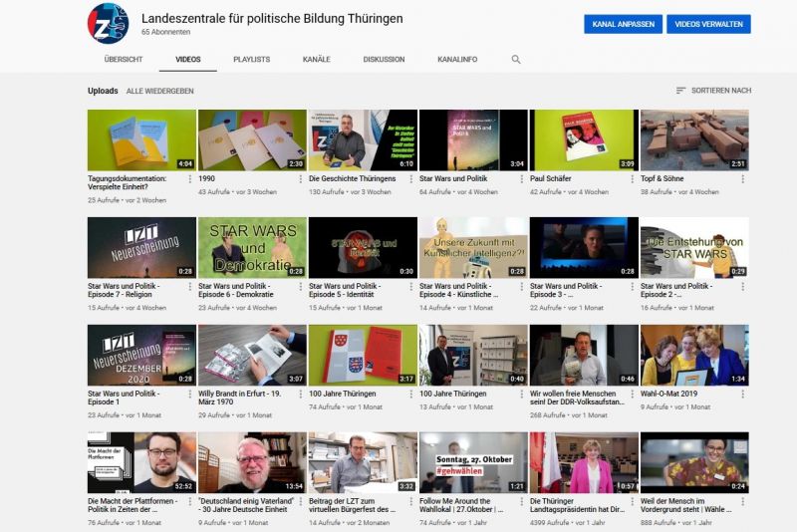Open the Sortieren Nach sort menu
Viewport: 797px width, 532px height.
(713, 91)
